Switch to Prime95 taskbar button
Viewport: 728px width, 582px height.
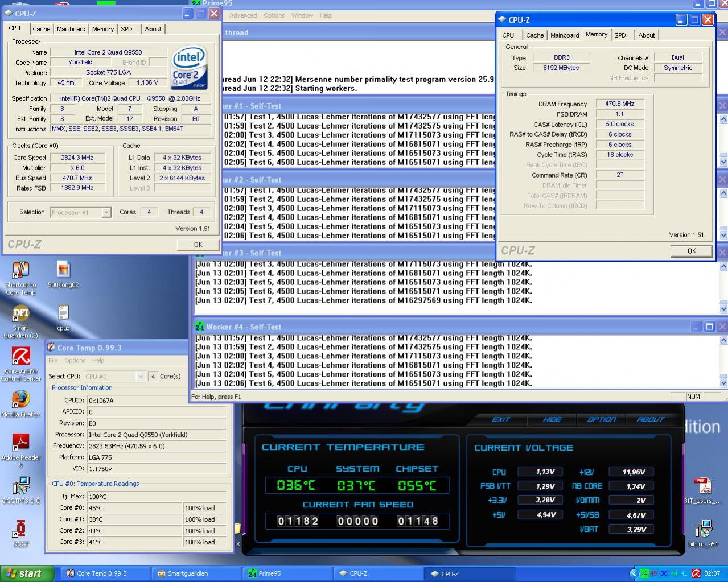pos(287,573)
